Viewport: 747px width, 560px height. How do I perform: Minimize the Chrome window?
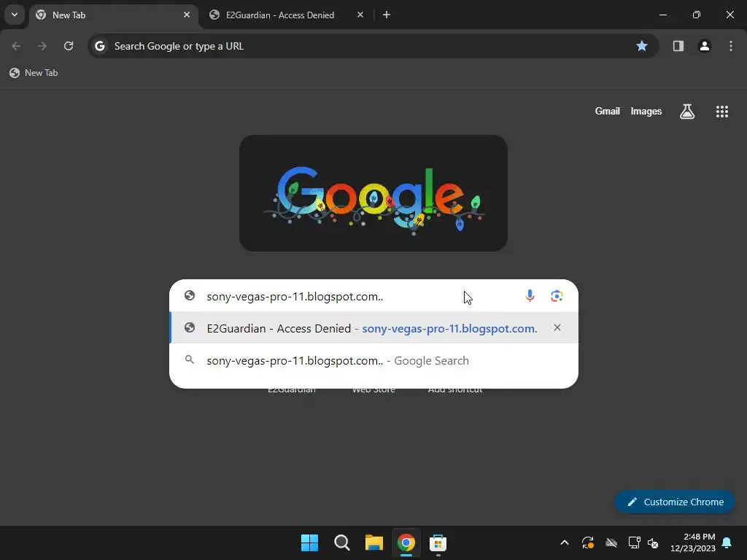point(662,15)
